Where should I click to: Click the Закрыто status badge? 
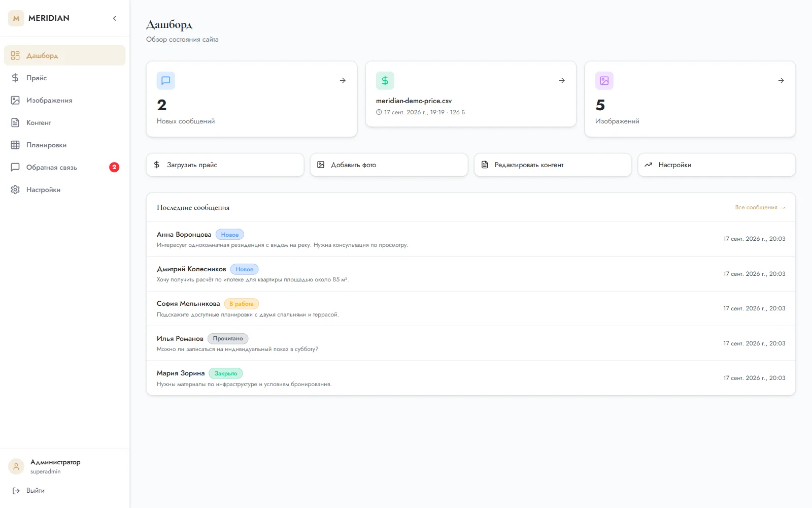click(x=226, y=373)
